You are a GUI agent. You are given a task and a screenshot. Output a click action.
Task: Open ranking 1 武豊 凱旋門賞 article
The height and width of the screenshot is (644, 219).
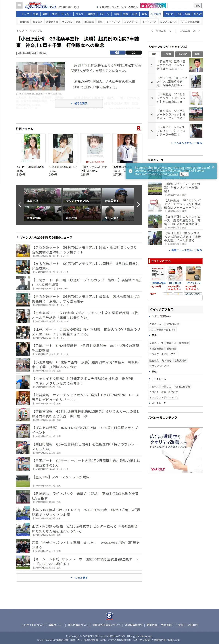click(176, 65)
